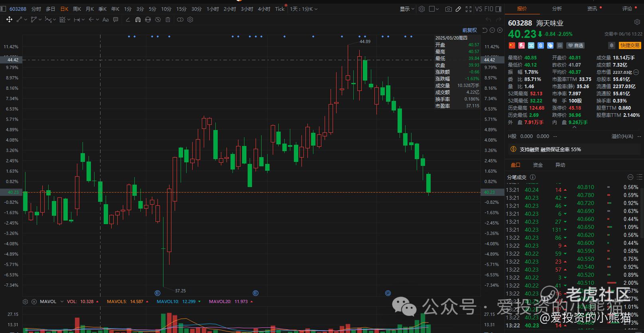Open MAVOL indicator settings gear
The image size is (644, 333).
pos(26,301)
